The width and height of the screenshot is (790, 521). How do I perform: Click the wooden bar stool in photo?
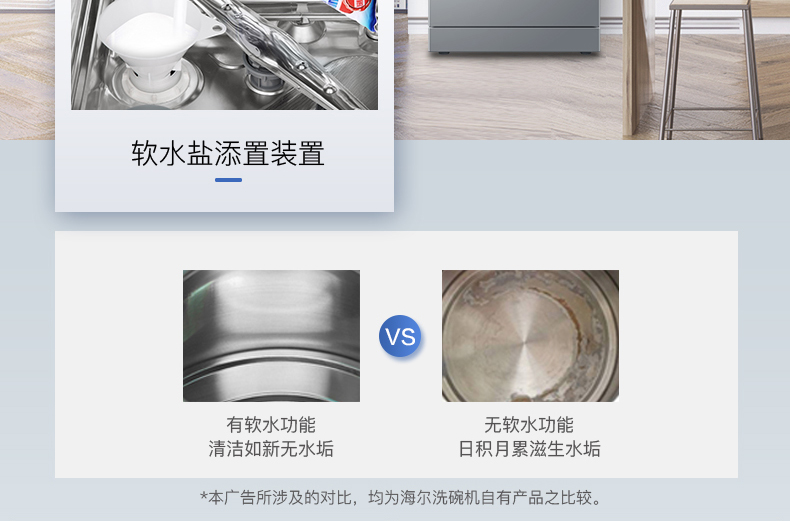click(710, 70)
